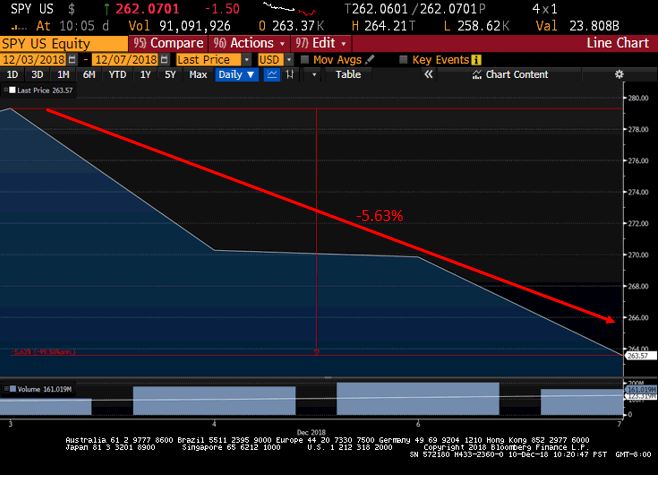Click the SPY US ticker header text
Image resolution: width=658 pixels, height=477 pixels.
coord(32,9)
